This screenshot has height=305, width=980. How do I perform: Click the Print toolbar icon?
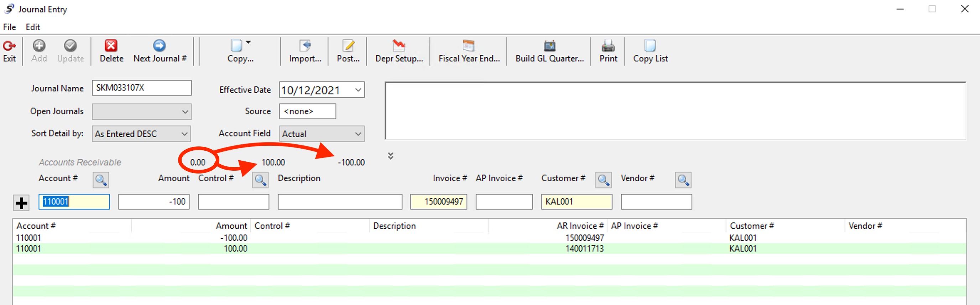[608, 46]
